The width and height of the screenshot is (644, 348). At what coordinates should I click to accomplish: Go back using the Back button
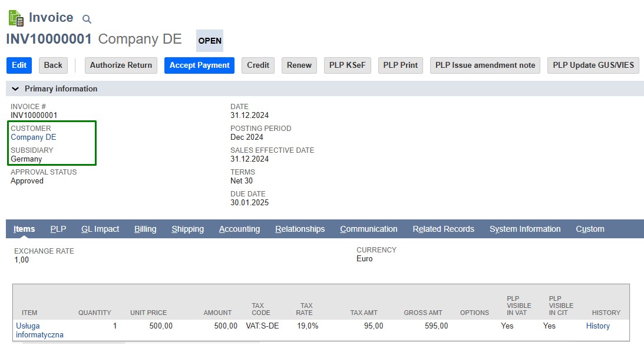coord(53,65)
